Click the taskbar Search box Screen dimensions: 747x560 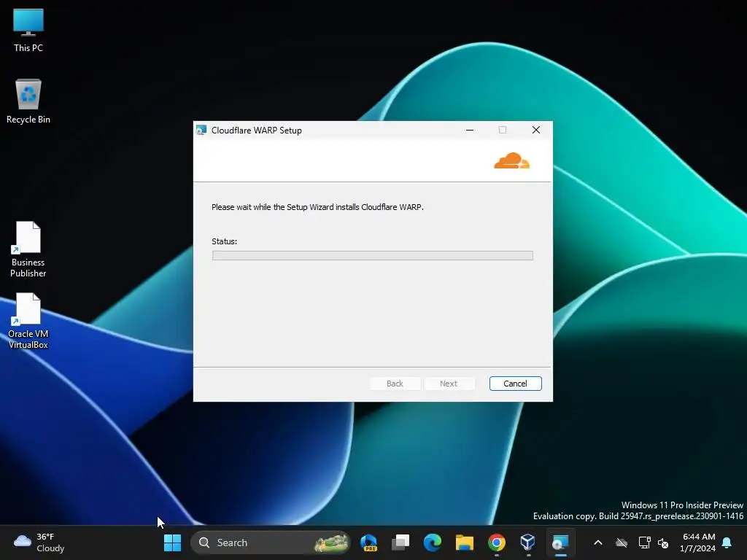click(271, 542)
